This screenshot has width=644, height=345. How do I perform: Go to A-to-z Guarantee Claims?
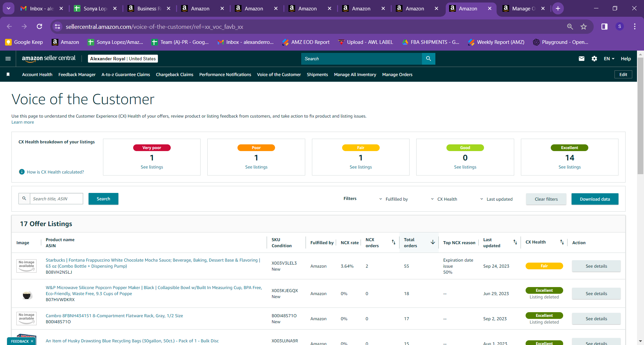(126, 74)
